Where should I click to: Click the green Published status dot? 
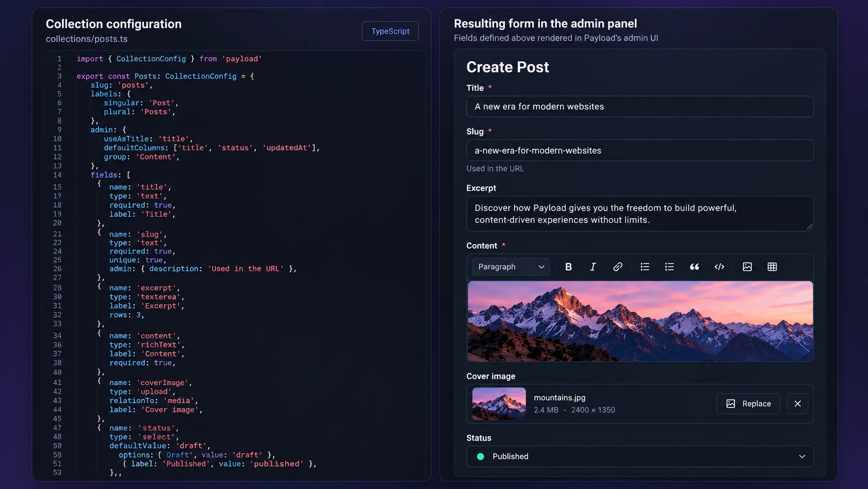coord(481,456)
